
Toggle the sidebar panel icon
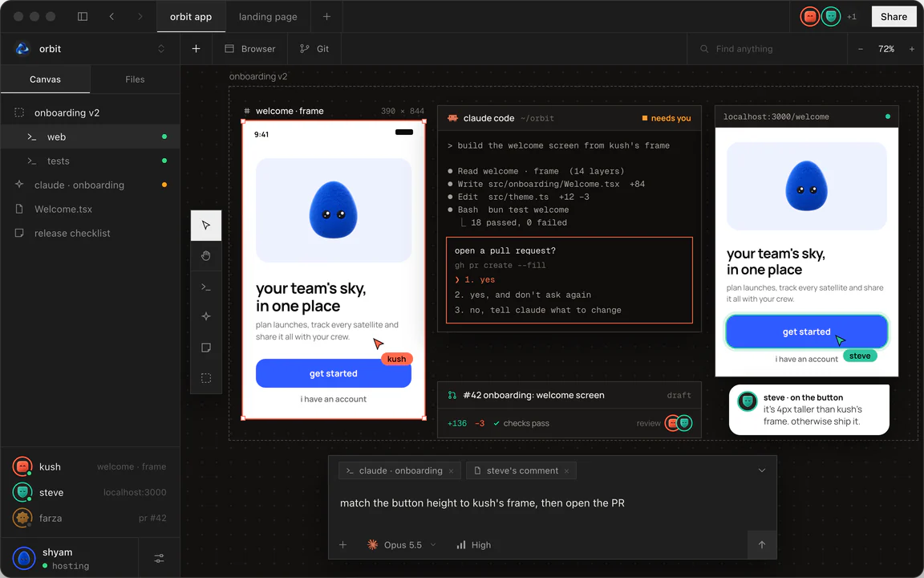(83, 17)
